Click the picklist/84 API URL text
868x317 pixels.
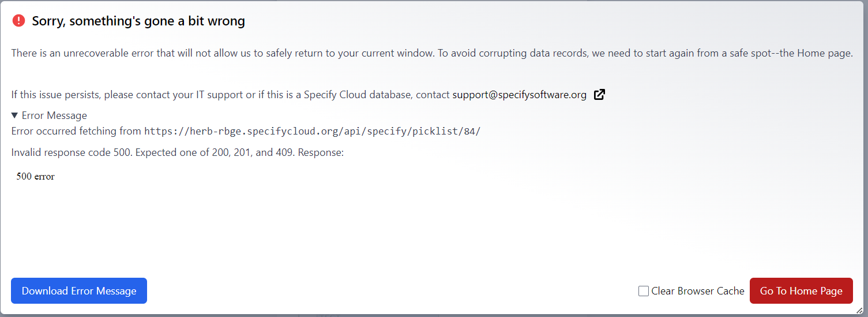click(x=312, y=131)
